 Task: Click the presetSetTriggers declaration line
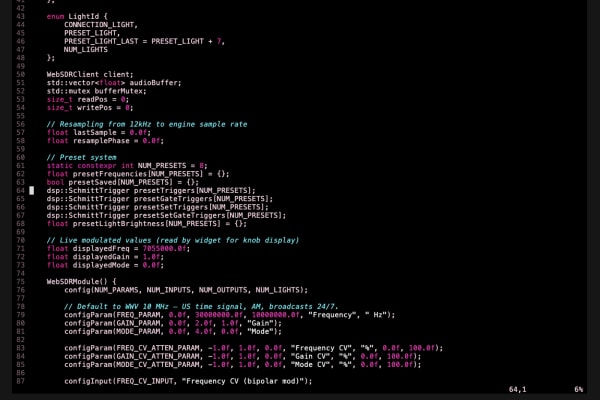coord(157,207)
